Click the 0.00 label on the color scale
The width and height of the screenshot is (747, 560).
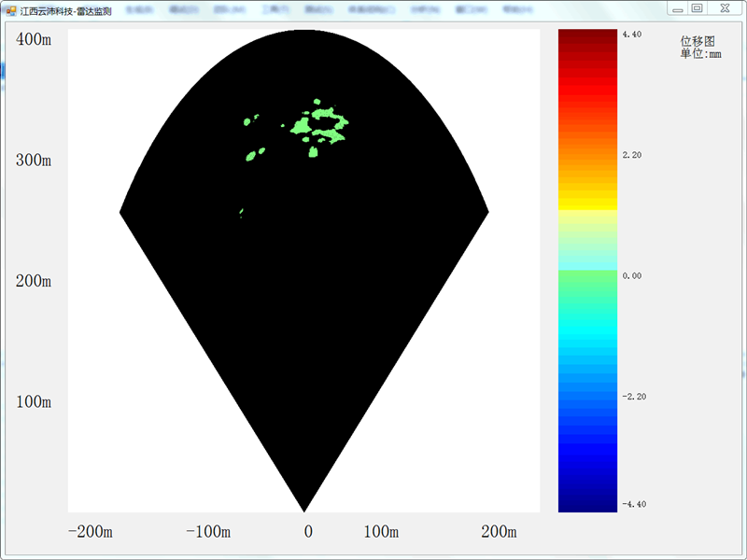tap(631, 276)
